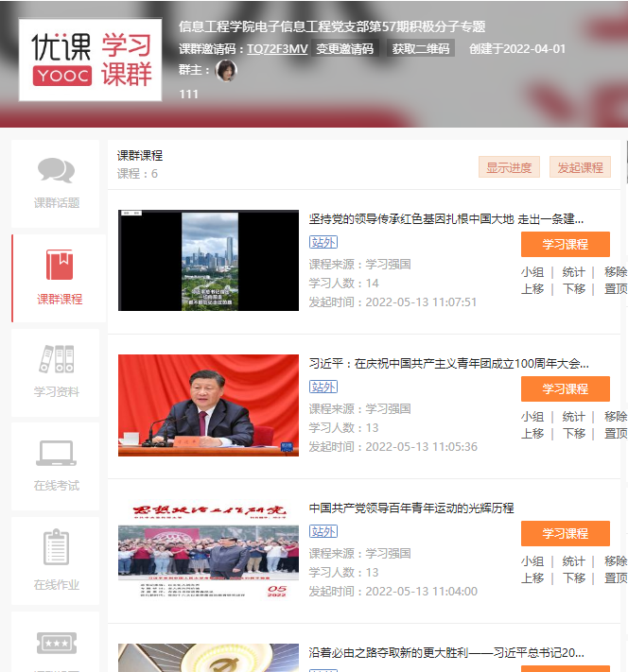
Task: Click the YOOC 学习课群 logo
Action: pyautogui.click(x=90, y=60)
